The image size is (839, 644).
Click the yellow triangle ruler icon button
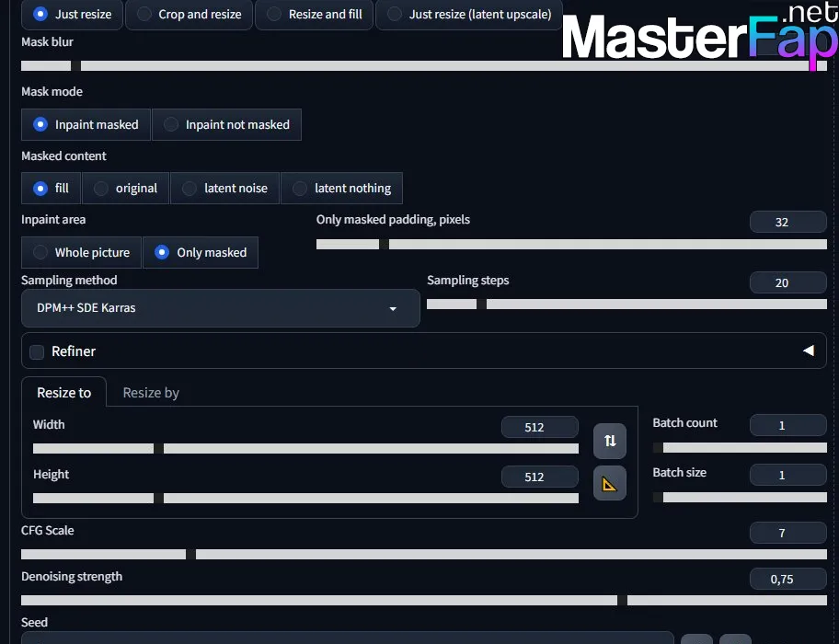point(609,484)
